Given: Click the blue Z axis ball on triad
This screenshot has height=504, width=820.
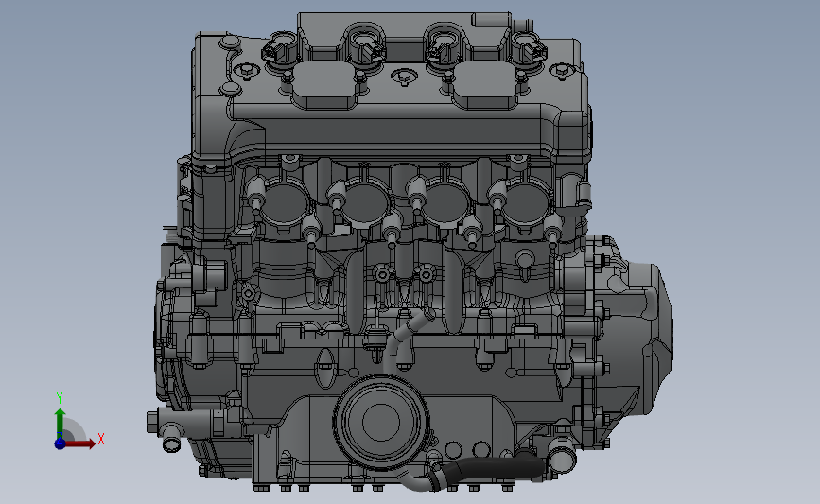Looking at the screenshot, I should [60, 443].
